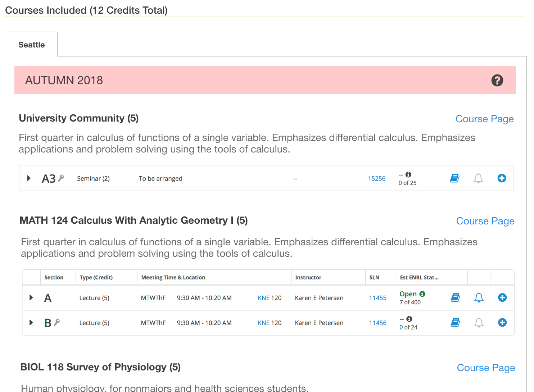Open textbook icon for MATH 124 section B
The image size is (534, 392).
(455, 323)
